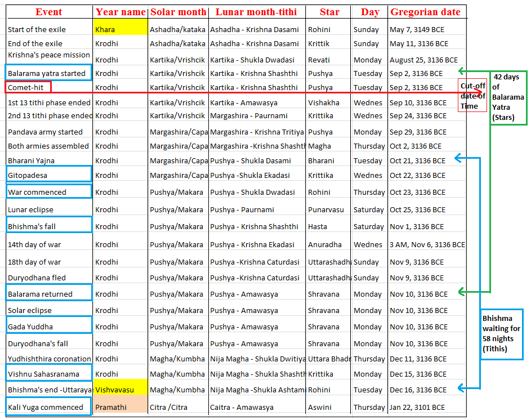Select the 'Yudhishthira coronation' cell
Screen dimensions: 531x420
point(50,359)
